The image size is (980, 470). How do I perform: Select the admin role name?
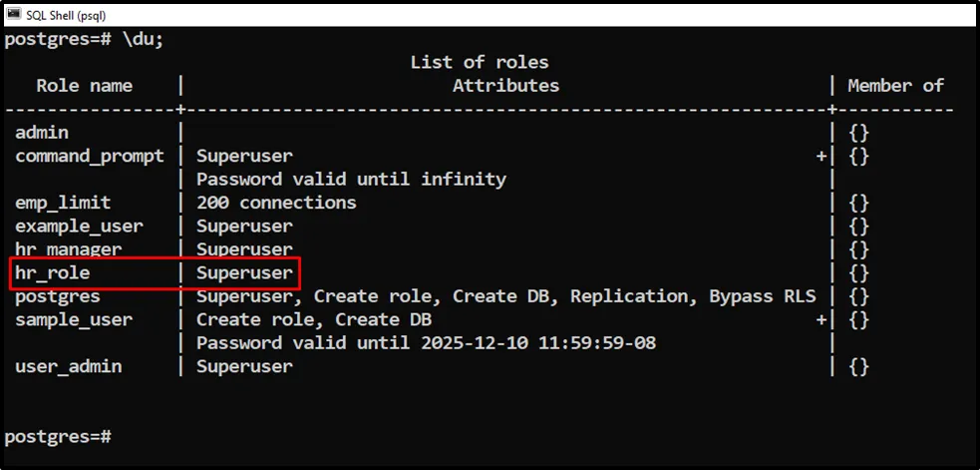(42, 133)
